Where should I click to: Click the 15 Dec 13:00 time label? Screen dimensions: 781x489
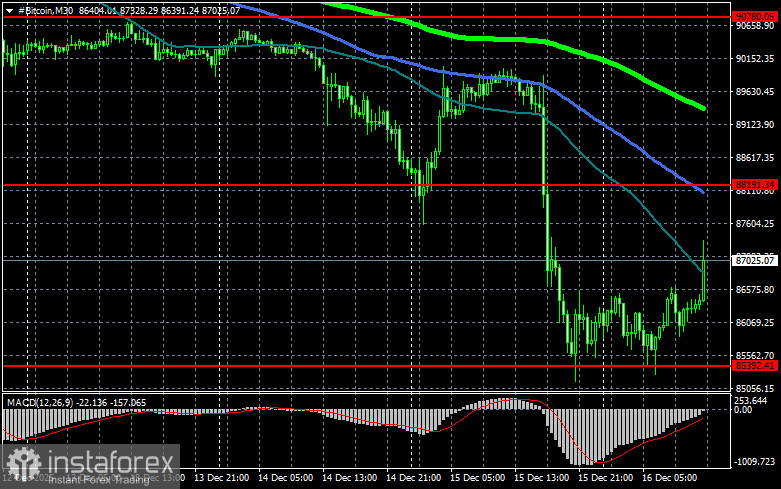click(541, 478)
